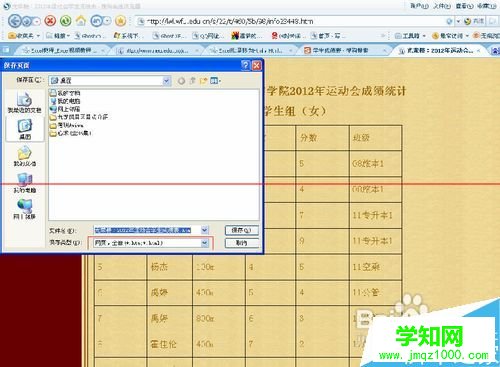Viewport: 500px width, 367px height.
Task: Open the 收藏 menu in title bar
Action: (x=486, y=6)
